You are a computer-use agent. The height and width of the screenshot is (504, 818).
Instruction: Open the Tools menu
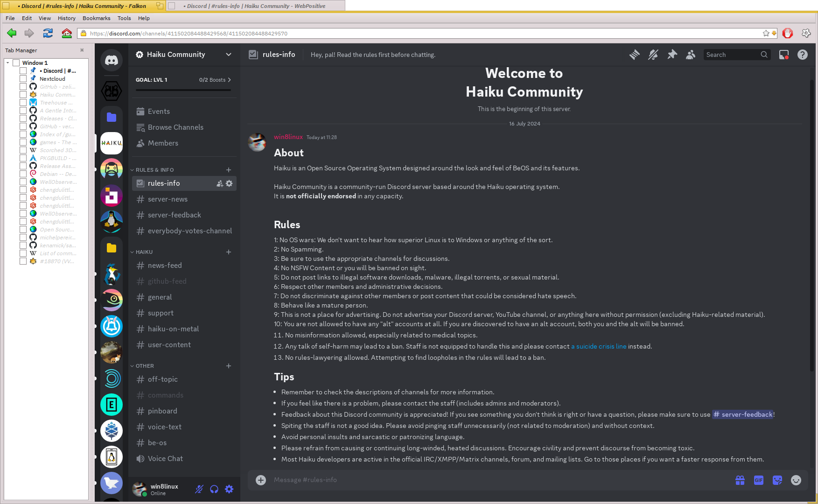(124, 18)
